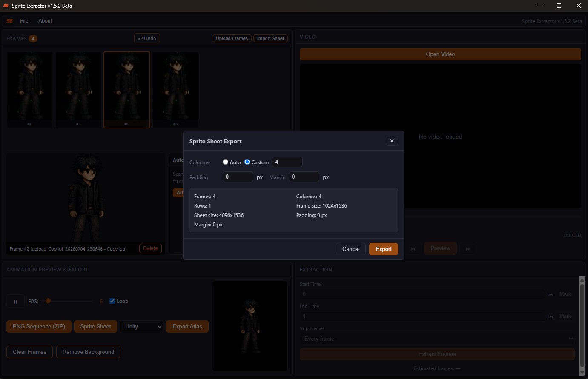Click PNG Sequence (ZIP) export button
588x379 pixels.
[x=39, y=326]
